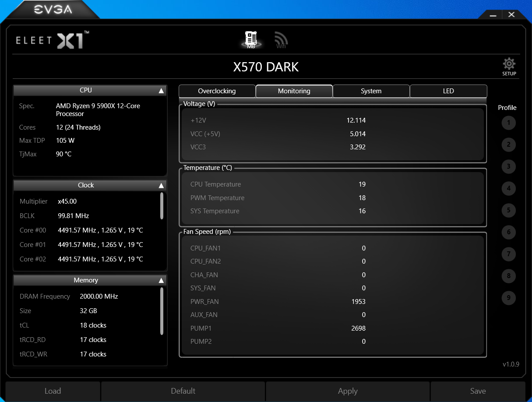Screen dimensions: 532x402
Task: Click the VCC (+5V) value 5.014
Action: click(x=358, y=134)
